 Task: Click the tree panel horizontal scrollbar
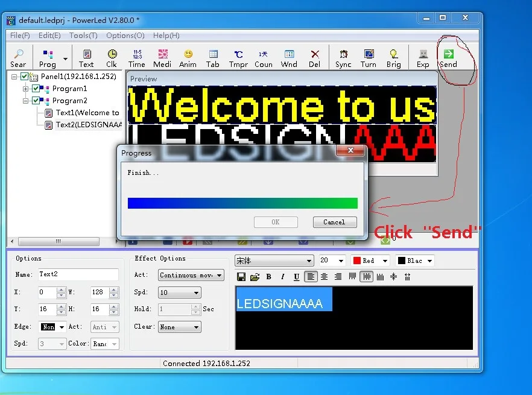(59, 241)
